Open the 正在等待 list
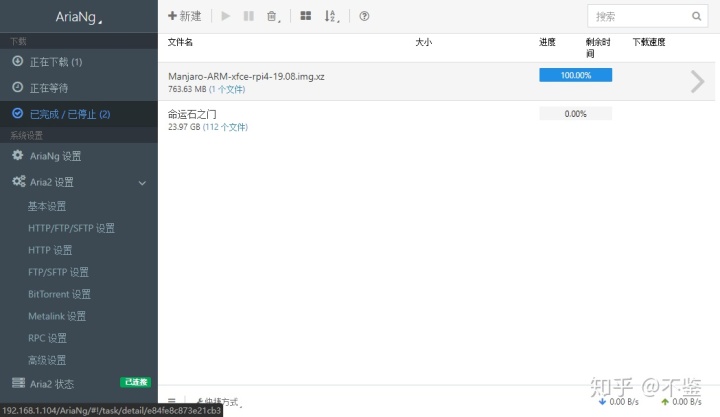720x417 pixels. pyautogui.click(x=79, y=88)
